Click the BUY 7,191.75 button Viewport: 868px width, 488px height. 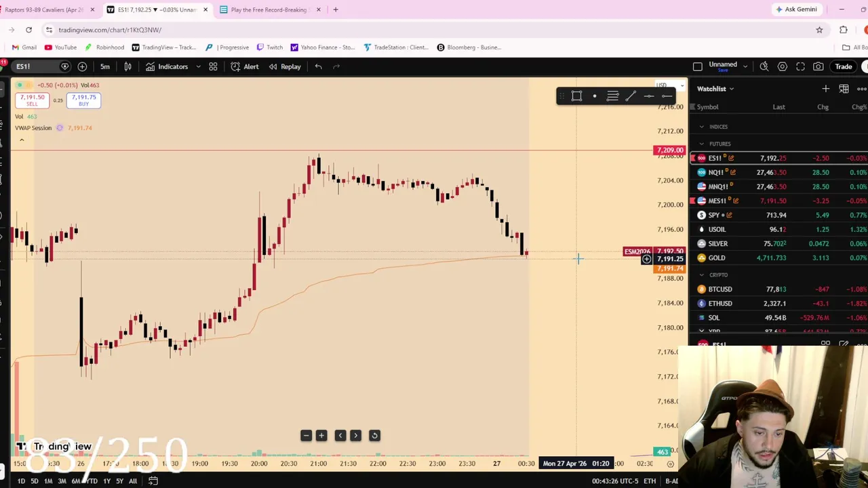(x=84, y=100)
